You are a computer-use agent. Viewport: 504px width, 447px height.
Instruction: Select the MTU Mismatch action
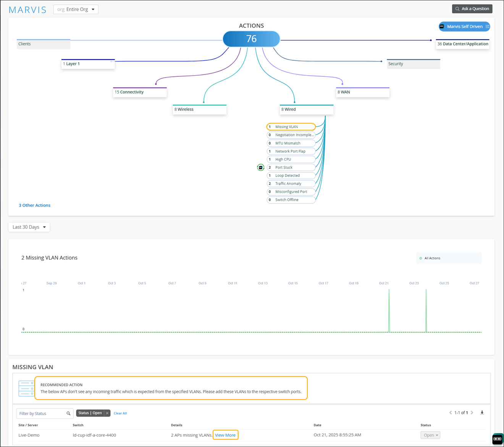(291, 143)
